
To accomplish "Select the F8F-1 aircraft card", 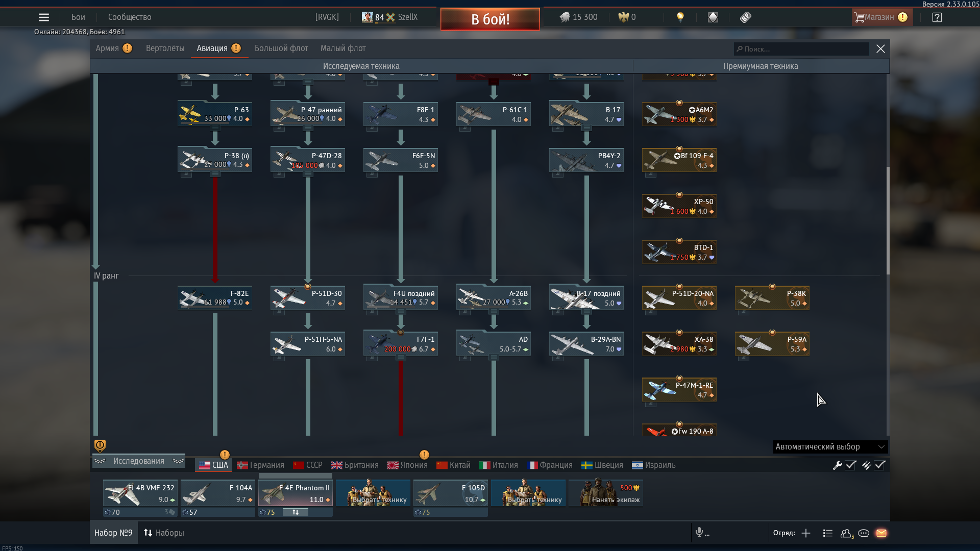I will pyautogui.click(x=401, y=113).
